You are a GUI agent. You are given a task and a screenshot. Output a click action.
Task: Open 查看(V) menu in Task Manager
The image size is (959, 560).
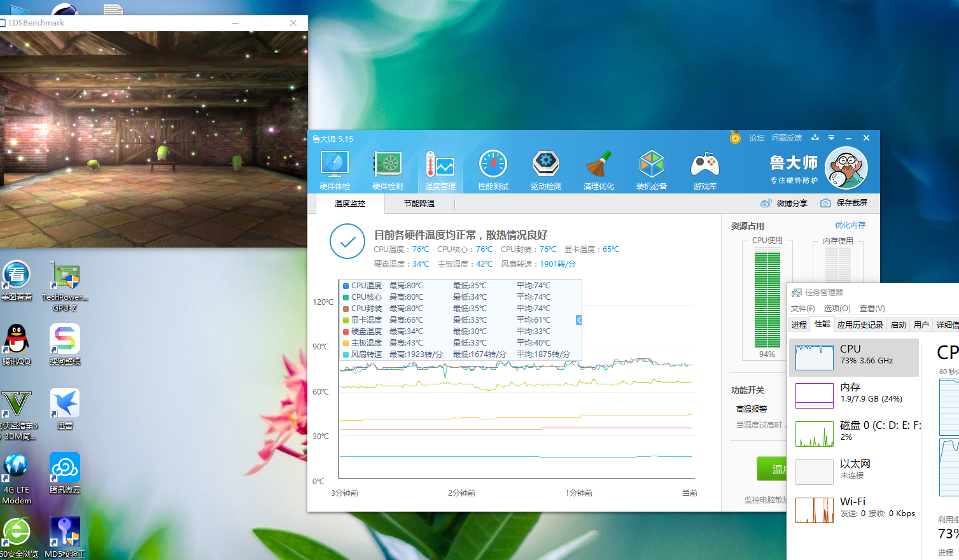coord(872,309)
